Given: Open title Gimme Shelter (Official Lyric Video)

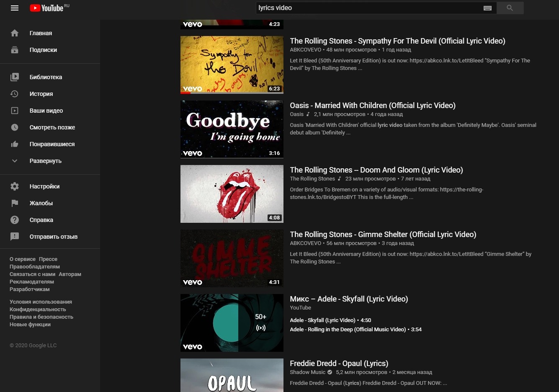Looking at the screenshot, I should pyautogui.click(x=383, y=235).
